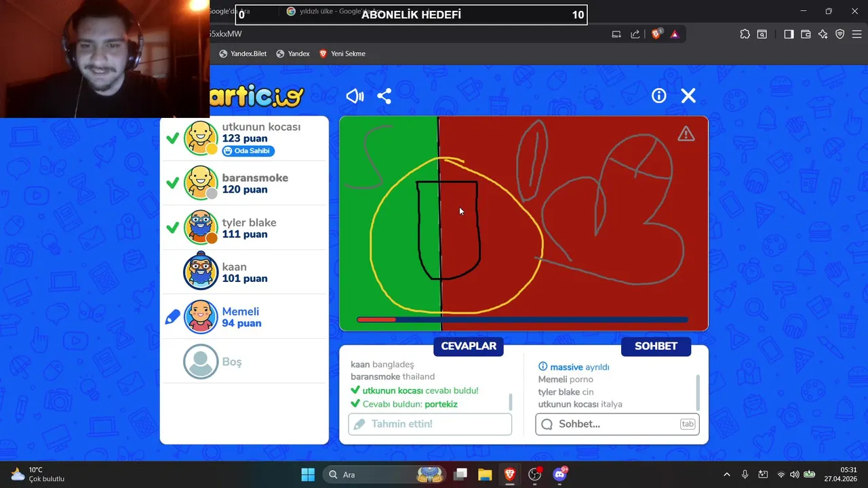Click Brave browser taskbar icon
Image resolution: width=868 pixels, height=488 pixels.
(x=509, y=474)
